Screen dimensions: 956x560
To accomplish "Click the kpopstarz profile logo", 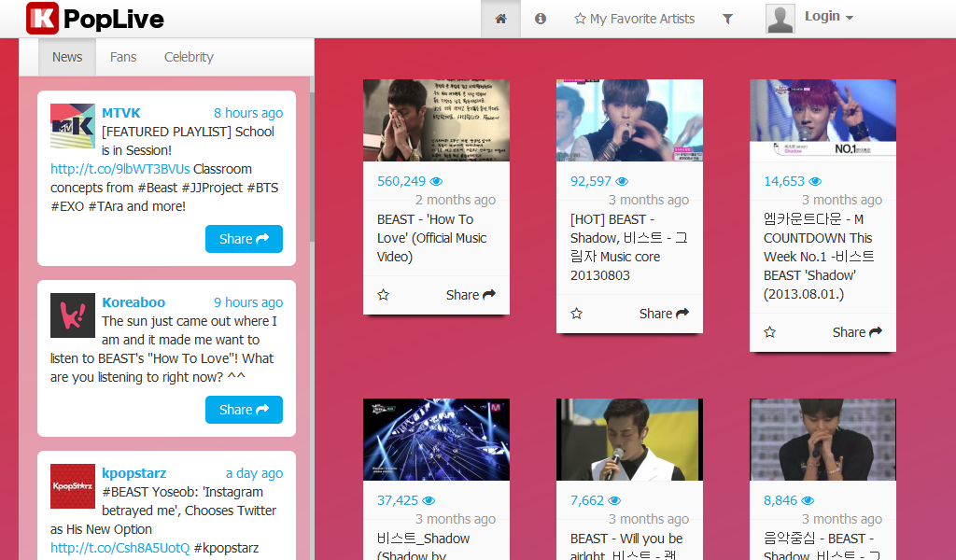I will [73, 486].
